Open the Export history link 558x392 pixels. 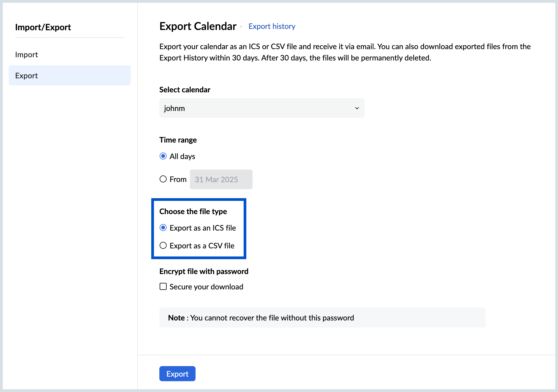pyautogui.click(x=272, y=26)
